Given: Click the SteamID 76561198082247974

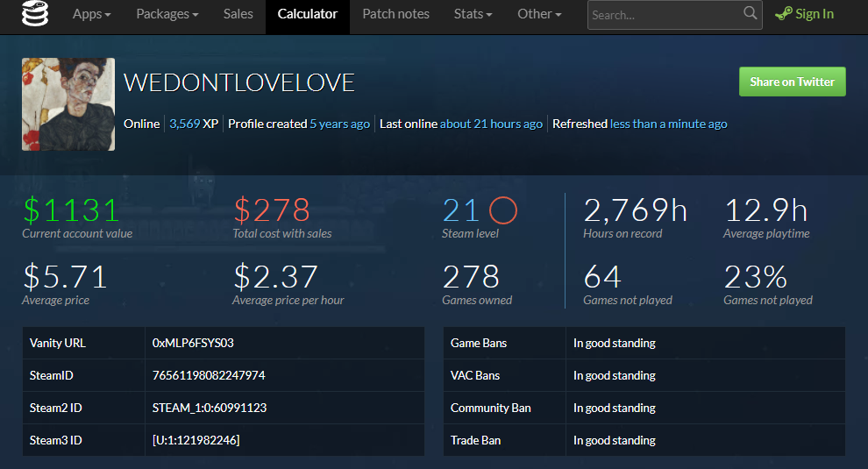Looking at the screenshot, I should click(209, 375).
